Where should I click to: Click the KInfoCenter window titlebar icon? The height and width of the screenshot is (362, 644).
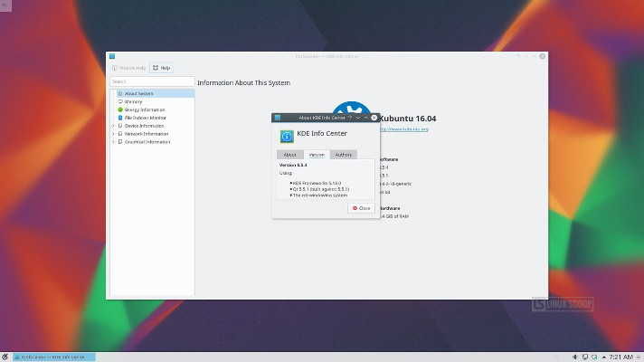tap(112, 56)
